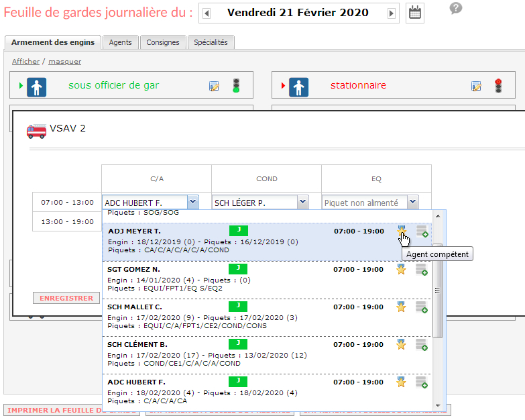Click add icon for SGT GOMEZ N.

click(422, 270)
